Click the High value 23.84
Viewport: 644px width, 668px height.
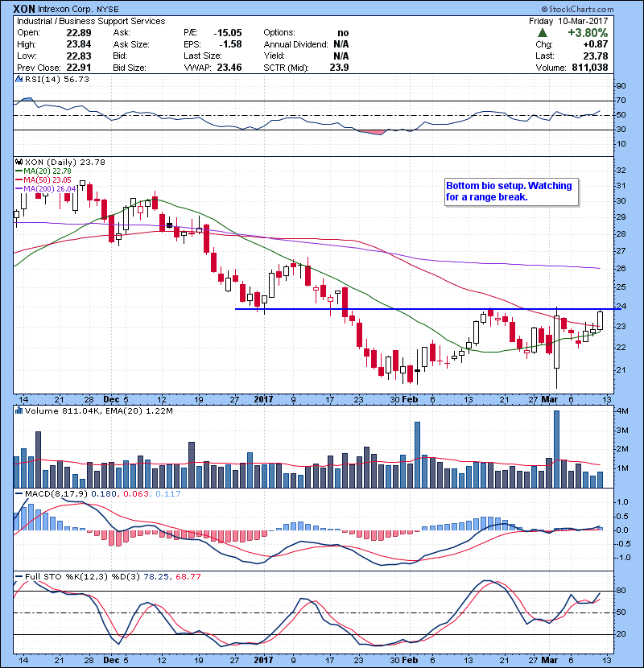coord(78,44)
